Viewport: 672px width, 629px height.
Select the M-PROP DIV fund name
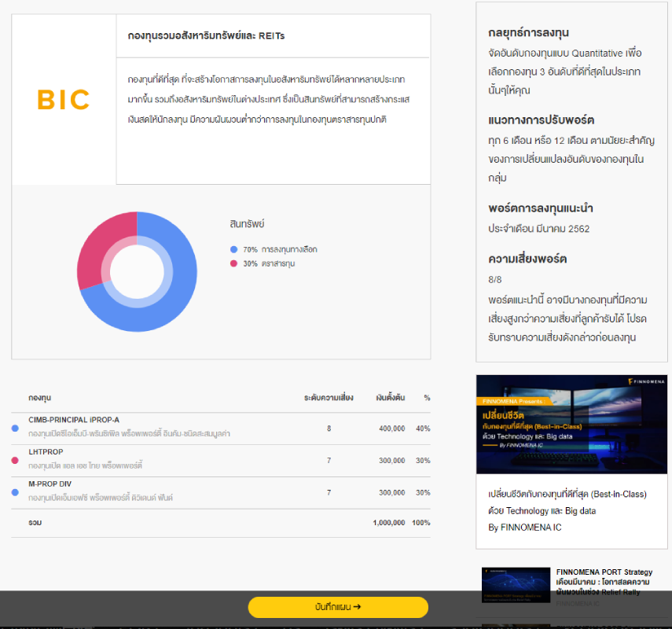point(50,484)
